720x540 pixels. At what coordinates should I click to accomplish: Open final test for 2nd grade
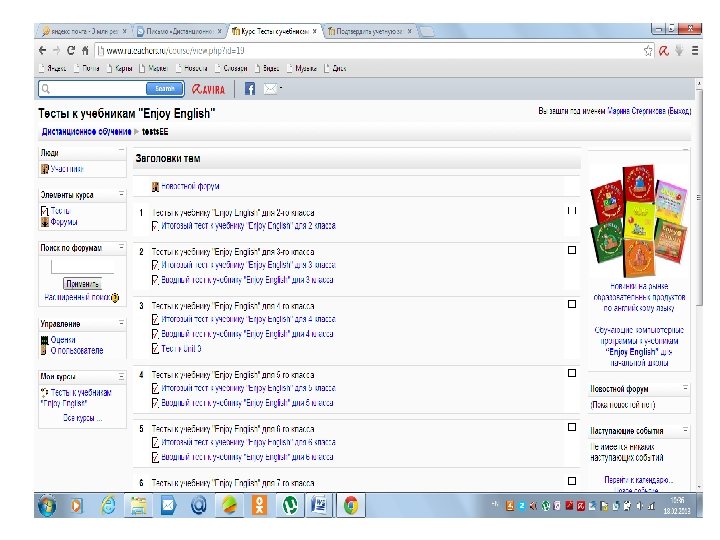[248, 226]
